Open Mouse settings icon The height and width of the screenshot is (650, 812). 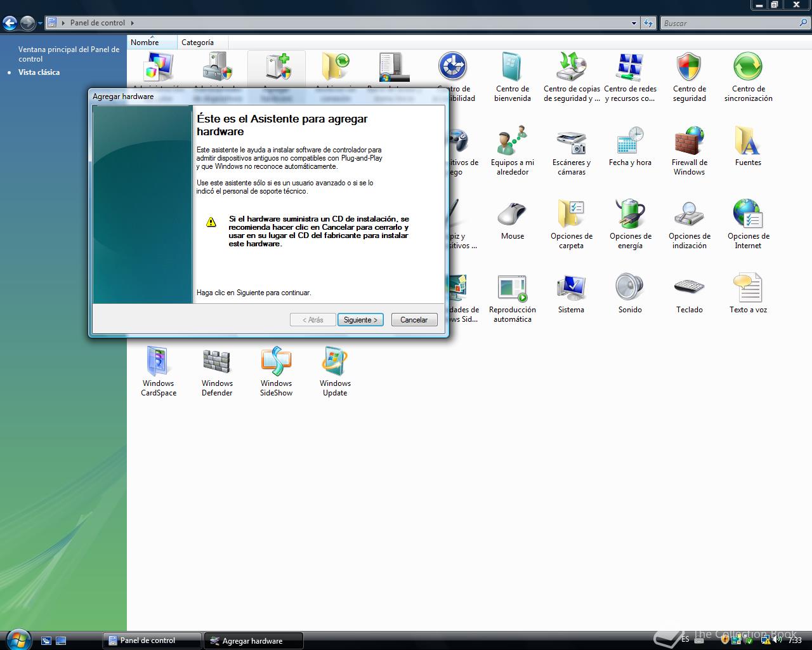[x=512, y=215]
